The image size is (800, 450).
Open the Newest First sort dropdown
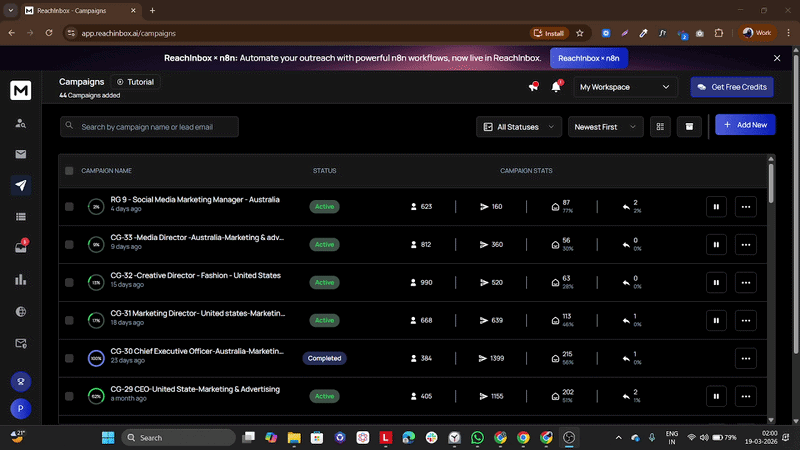(605, 127)
